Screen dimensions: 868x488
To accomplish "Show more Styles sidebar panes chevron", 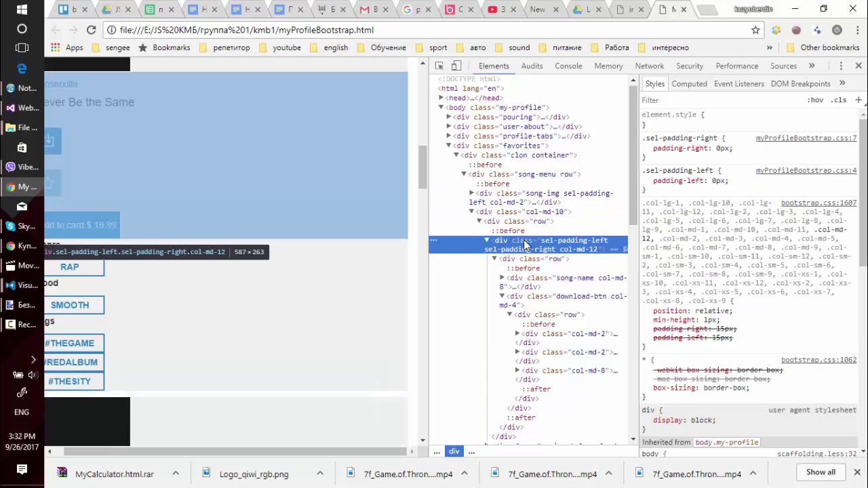I will (x=842, y=83).
